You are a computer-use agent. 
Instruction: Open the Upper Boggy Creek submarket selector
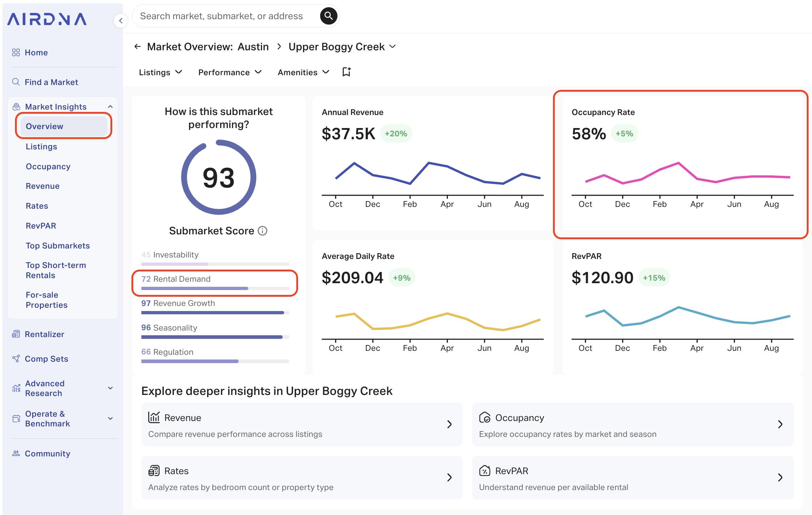pos(393,46)
